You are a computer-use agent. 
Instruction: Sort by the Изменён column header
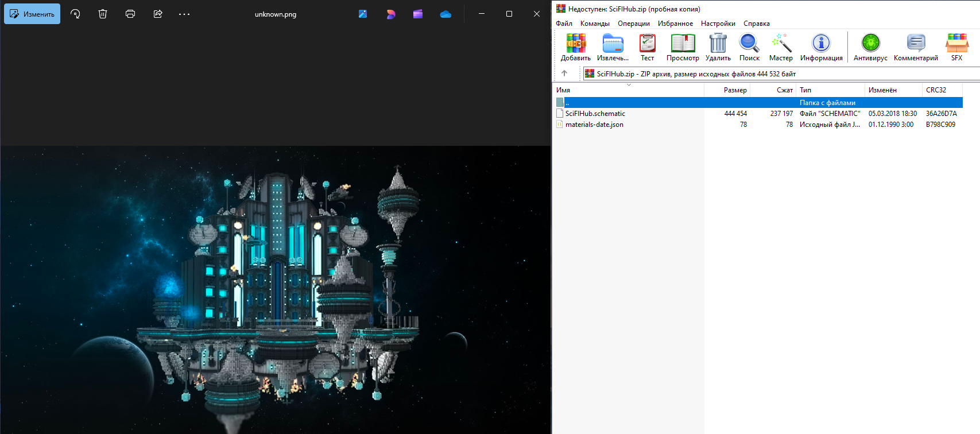click(894, 90)
